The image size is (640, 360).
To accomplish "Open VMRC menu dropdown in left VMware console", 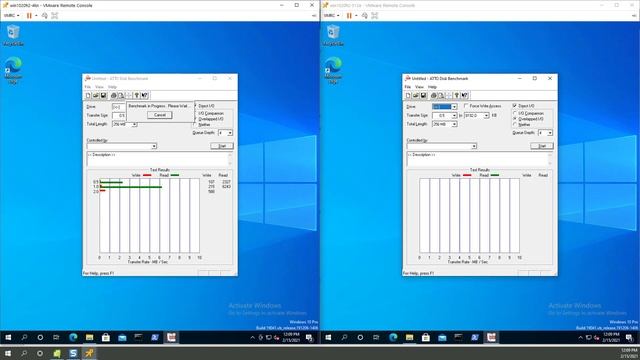I will coord(11,16).
